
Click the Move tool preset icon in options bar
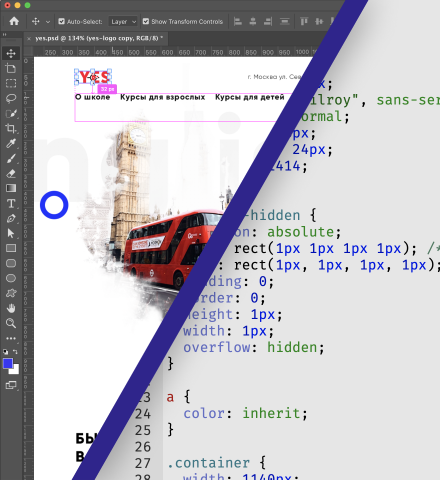click(x=35, y=21)
